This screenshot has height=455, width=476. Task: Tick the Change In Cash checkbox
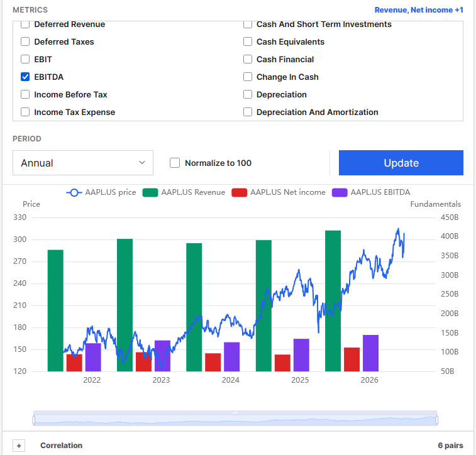248,77
